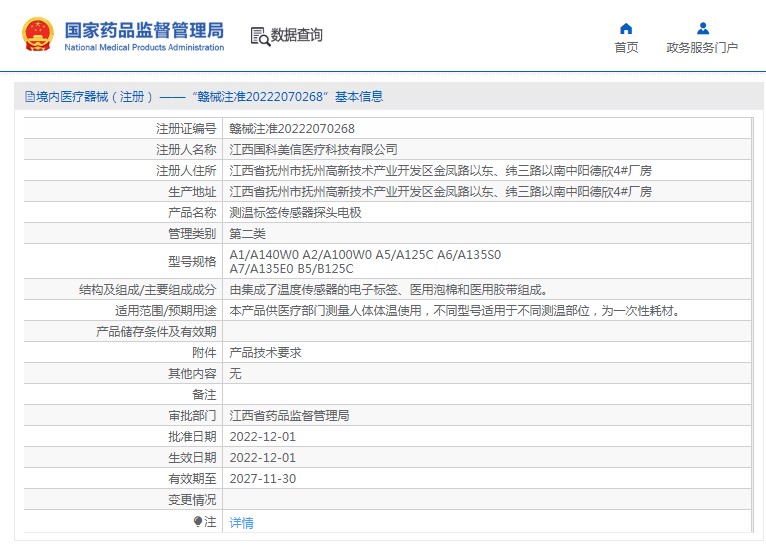Click the 首页 home icon
The height and width of the screenshot is (549, 766).
pos(626,28)
